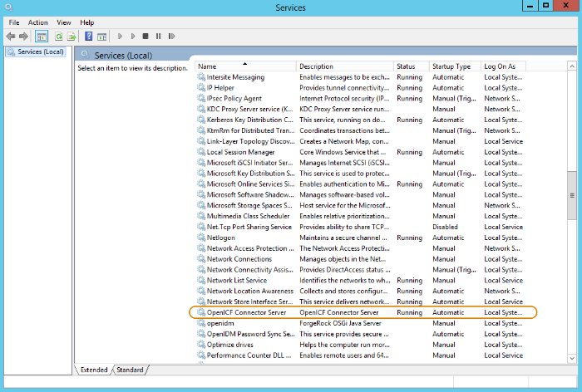This screenshot has height=392, width=582.
Task: Select Link-Layer Topology Discov... service
Action: tap(250, 141)
